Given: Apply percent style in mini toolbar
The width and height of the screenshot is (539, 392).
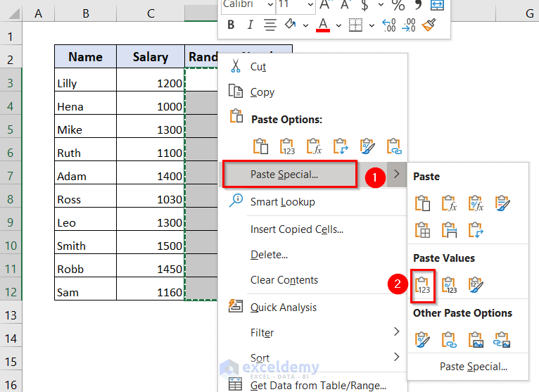Looking at the screenshot, I should point(398,5).
